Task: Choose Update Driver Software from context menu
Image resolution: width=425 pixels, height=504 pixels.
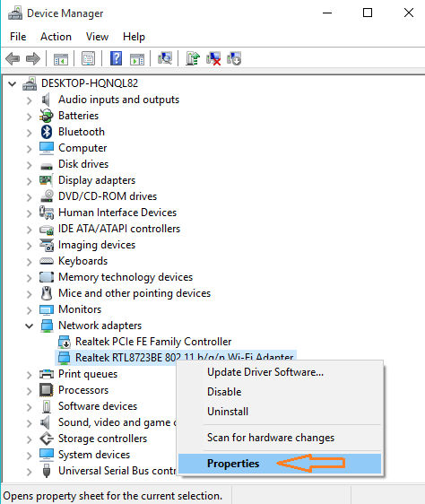Action: tap(265, 372)
